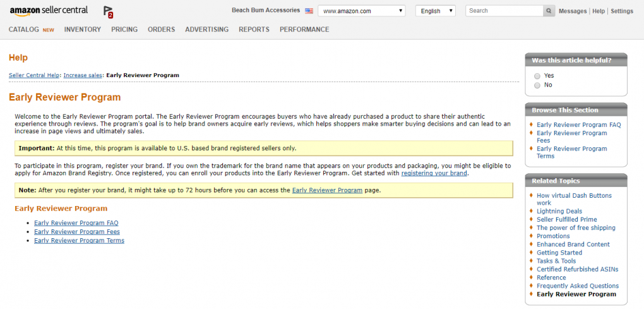
Task: Open Early Reviewer Program Fees in Browse This Section
Action: tap(572, 137)
